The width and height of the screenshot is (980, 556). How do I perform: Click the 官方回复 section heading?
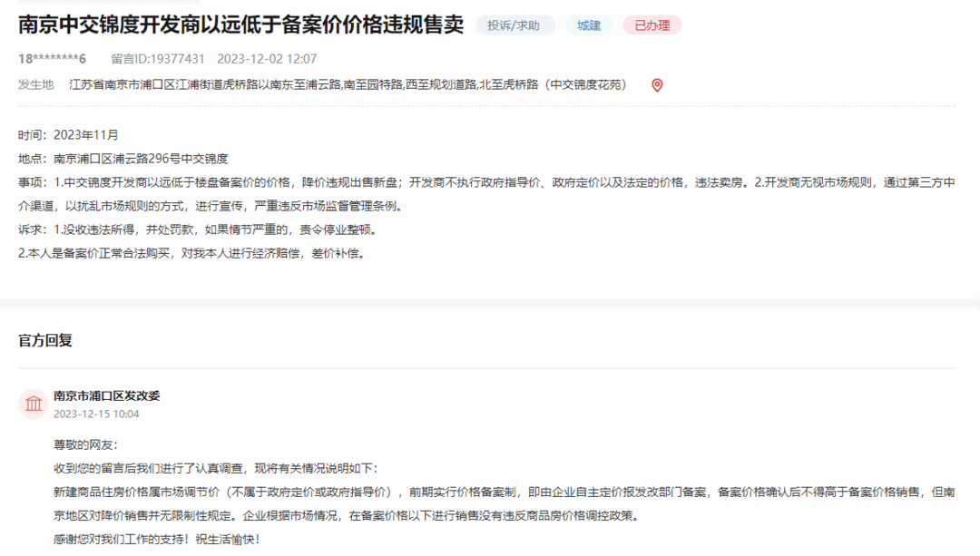[x=45, y=340]
